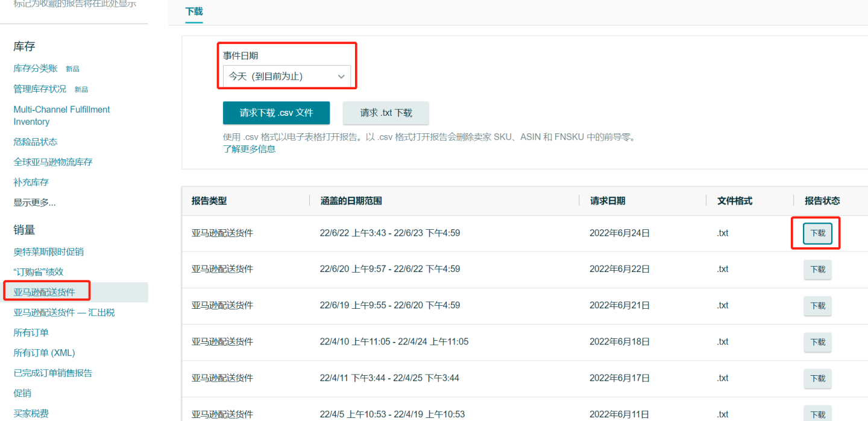868x421 pixels.
Task: Download the report requested on 2022年6月18日
Action: 817,342
